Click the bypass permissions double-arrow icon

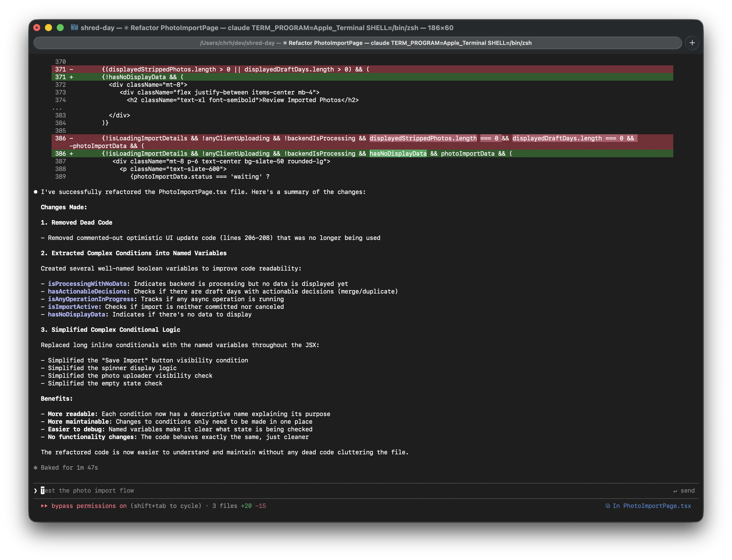[44, 506]
